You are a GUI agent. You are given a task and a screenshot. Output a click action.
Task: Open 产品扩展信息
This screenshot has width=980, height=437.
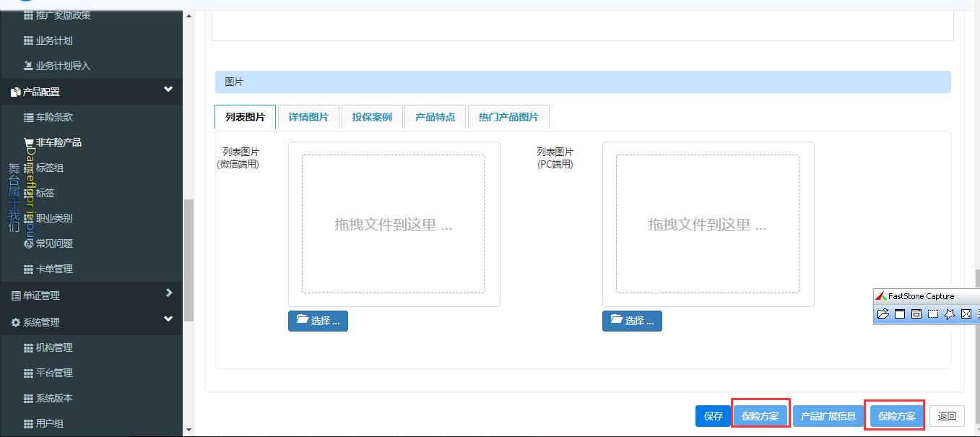(828, 416)
